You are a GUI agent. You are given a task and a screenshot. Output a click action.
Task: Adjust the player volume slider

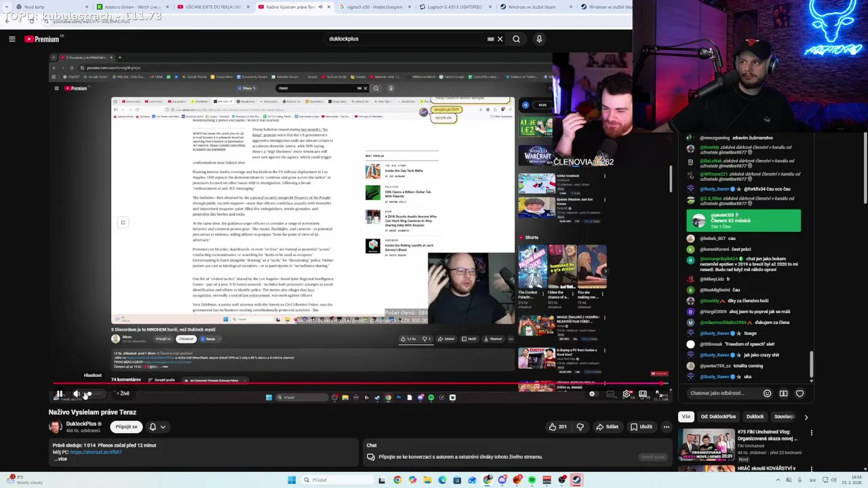95,394
